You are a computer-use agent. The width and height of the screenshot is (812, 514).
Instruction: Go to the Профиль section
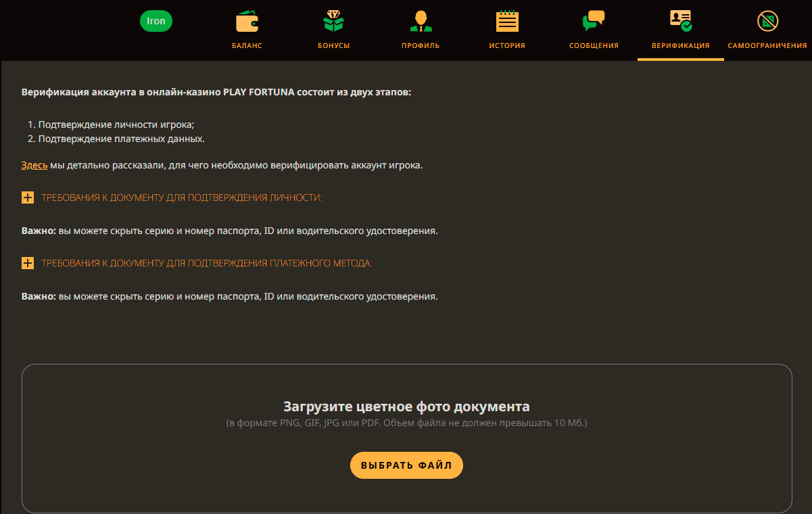tap(420, 30)
